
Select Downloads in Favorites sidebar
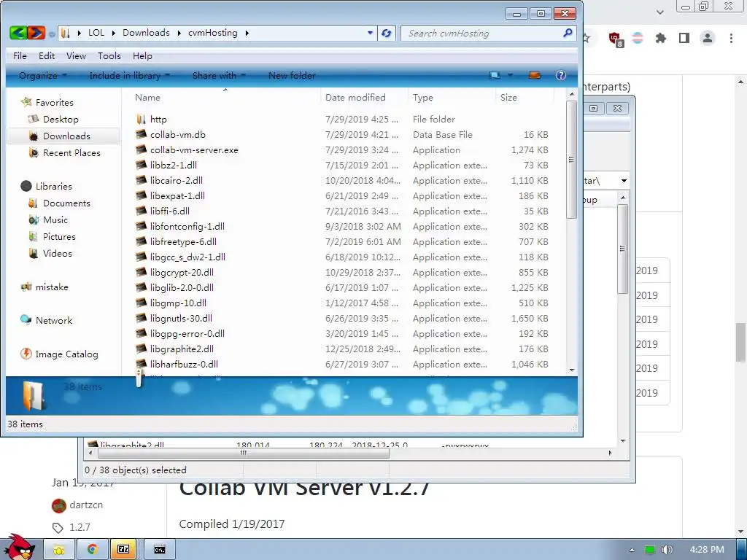click(x=63, y=136)
